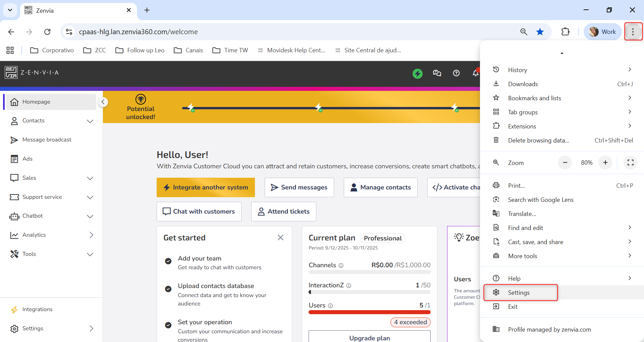Open Message broadcast in sidebar

[x=51, y=140]
